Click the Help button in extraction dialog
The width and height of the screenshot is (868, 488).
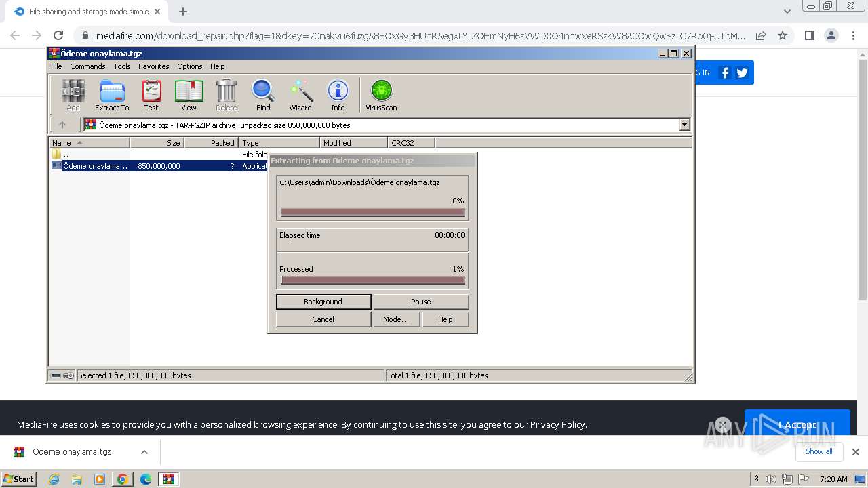click(x=446, y=319)
